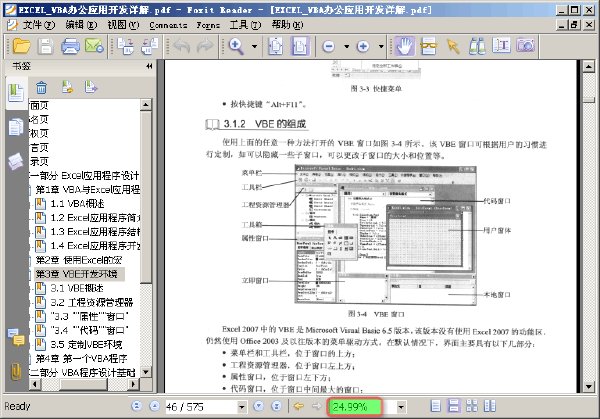Go to the last page in the status bar
This screenshot has height=419, width=600.
(276, 406)
